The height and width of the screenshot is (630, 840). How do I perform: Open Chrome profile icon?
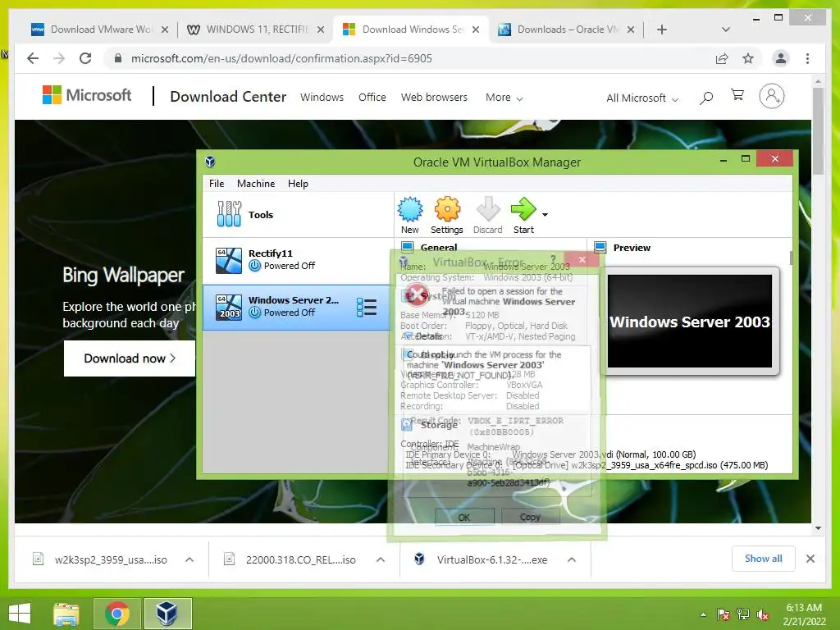click(781, 58)
